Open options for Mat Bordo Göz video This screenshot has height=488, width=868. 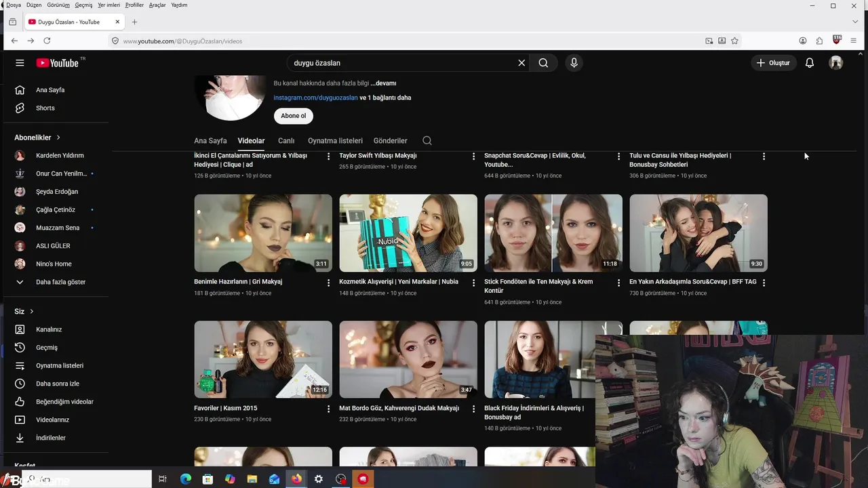pyautogui.click(x=473, y=409)
